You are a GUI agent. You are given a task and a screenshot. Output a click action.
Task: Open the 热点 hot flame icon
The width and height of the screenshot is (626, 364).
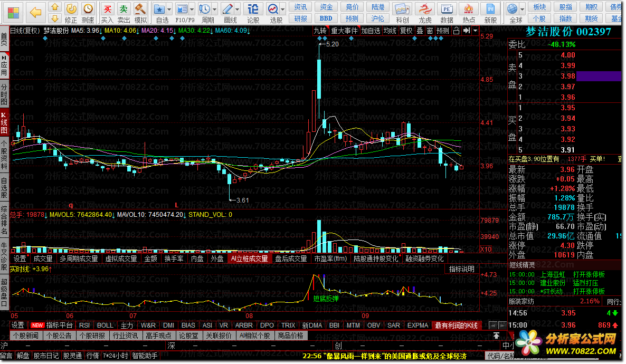(469, 9)
